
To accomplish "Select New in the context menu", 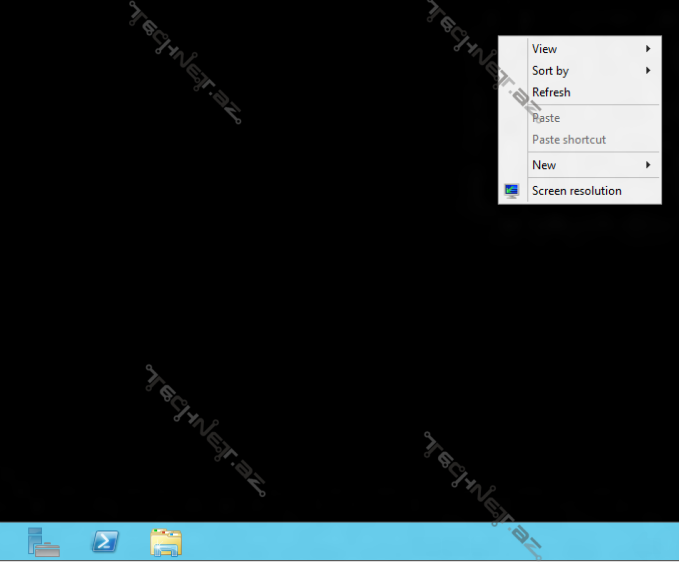I will pos(544,165).
